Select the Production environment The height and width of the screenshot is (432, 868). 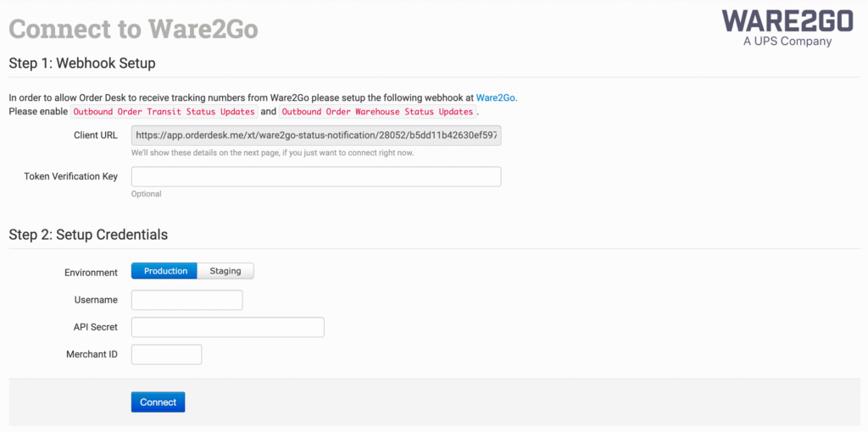coord(164,271)
